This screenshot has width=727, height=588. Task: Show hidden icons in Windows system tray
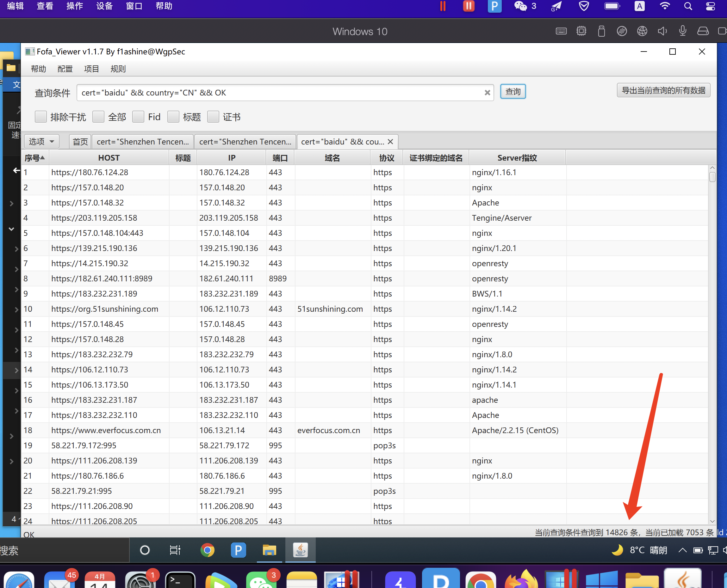tap(682, 550)
